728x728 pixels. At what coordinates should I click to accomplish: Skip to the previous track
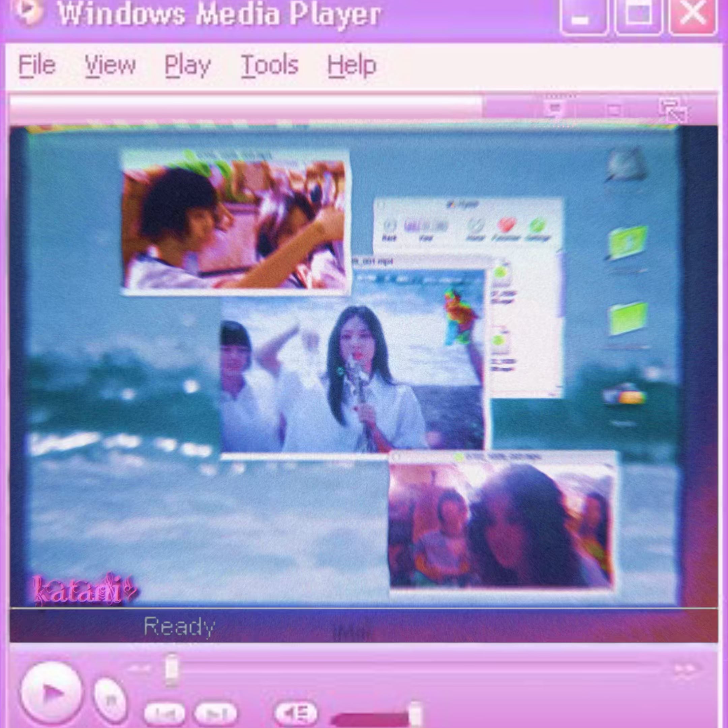pos(165,714)
